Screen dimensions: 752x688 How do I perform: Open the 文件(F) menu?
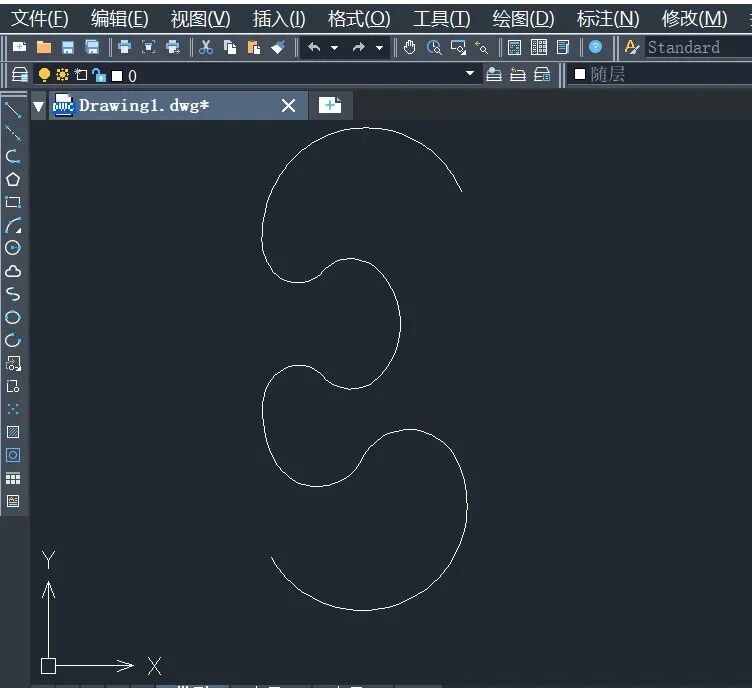pyautogui.click(x=40, y=19)
